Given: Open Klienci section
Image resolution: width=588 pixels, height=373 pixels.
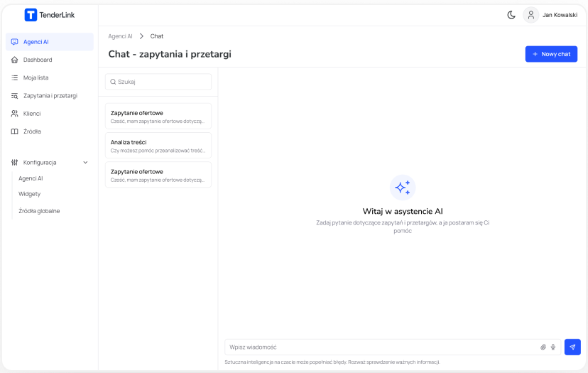Looking at the screenshot, I should click(32, 114).
